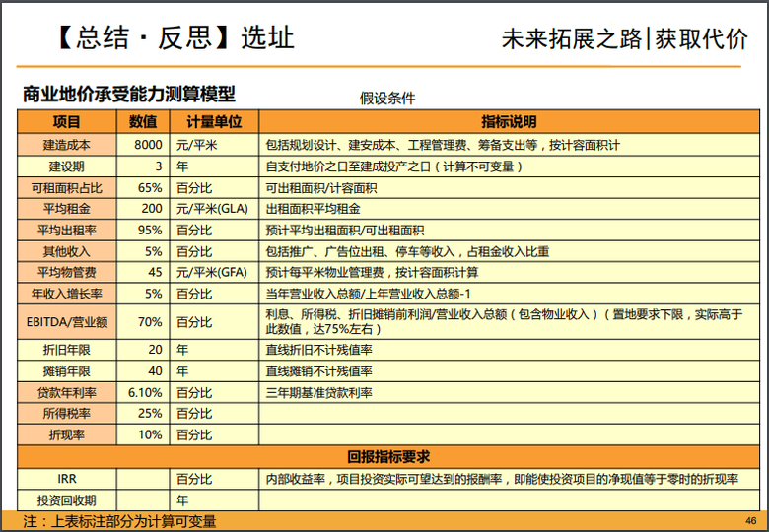
Task: Click the page number 46
Action: pos(750,520)
